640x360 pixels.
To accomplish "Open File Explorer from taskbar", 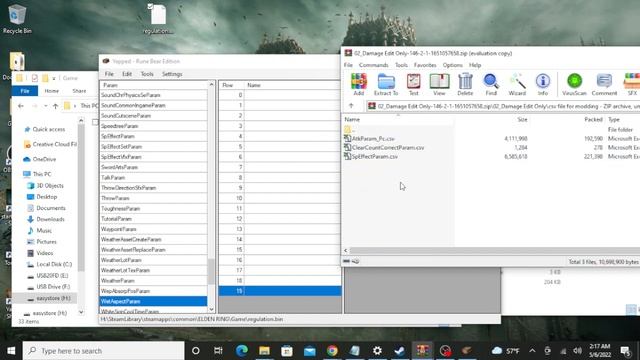I will coord(264,351).
